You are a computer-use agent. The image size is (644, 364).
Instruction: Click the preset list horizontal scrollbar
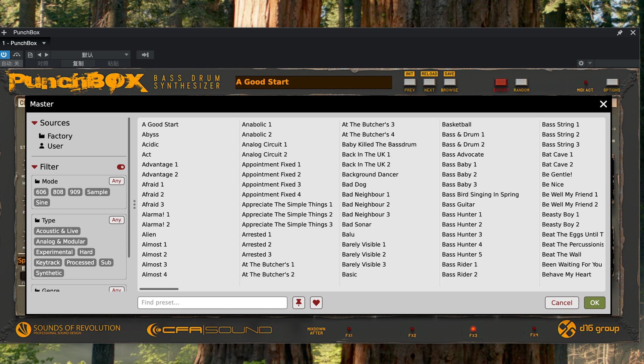159,289
